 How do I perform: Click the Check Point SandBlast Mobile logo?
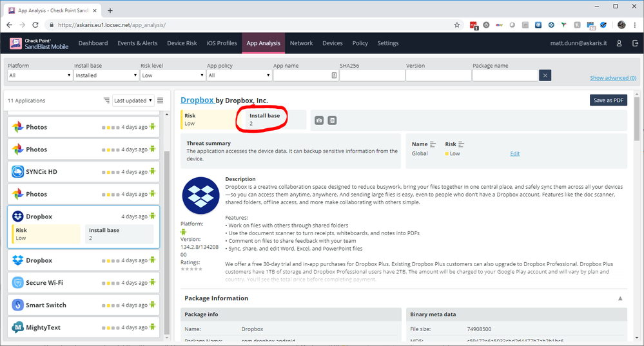click(x=39, y=43)
